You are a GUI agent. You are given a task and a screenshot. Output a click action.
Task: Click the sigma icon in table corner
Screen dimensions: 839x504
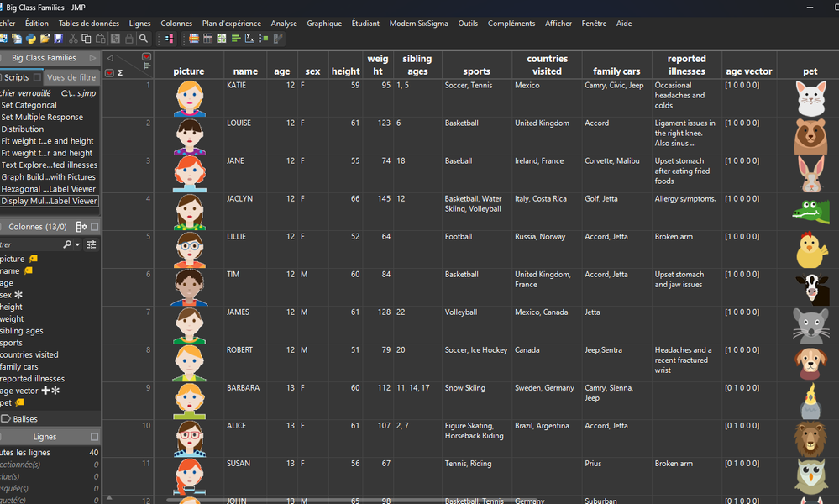click(120, 73)
